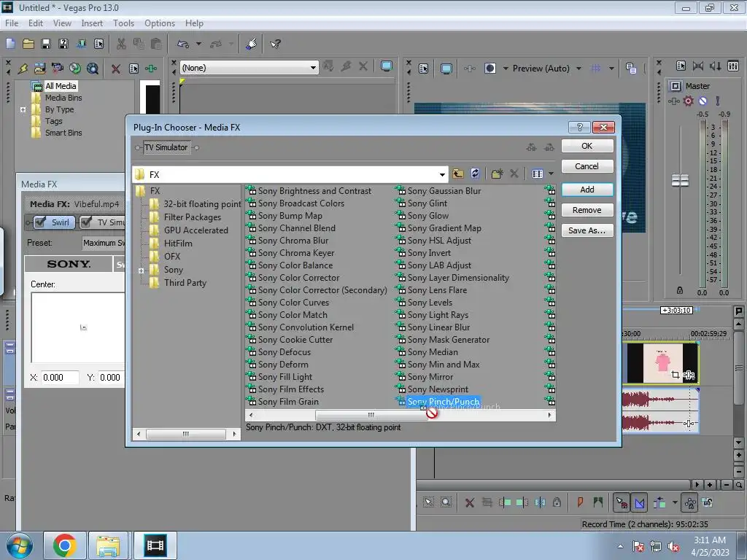Viewport: 747px width, 560px height.
Task: Click the Lock Event padlock icon
Action: [x=557, y=502]
